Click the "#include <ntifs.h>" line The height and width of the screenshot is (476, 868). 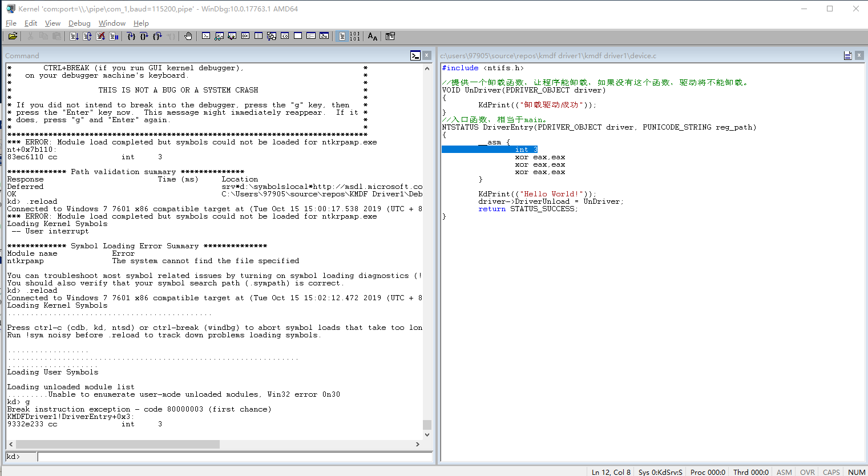coord(483,68)
